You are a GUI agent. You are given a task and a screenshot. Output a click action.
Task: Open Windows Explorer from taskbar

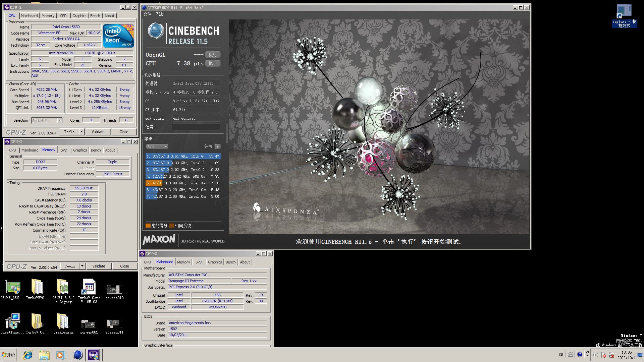(x=44, y=355)
